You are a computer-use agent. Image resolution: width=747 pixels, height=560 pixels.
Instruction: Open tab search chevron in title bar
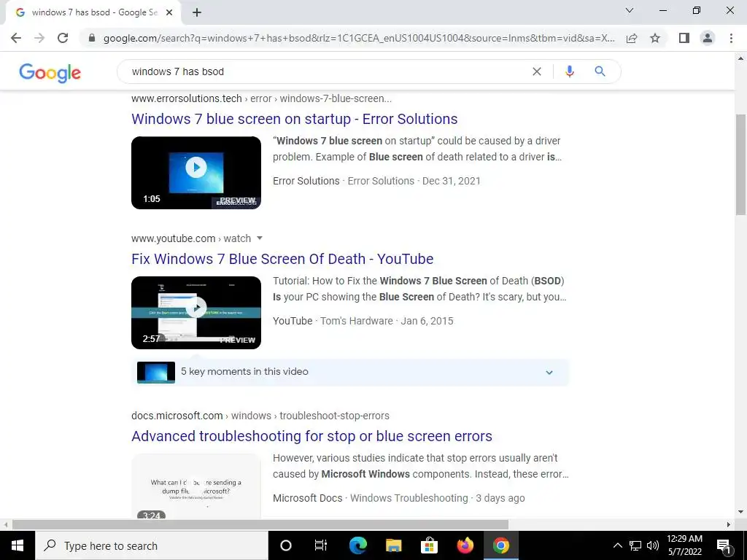click(630, 10)
